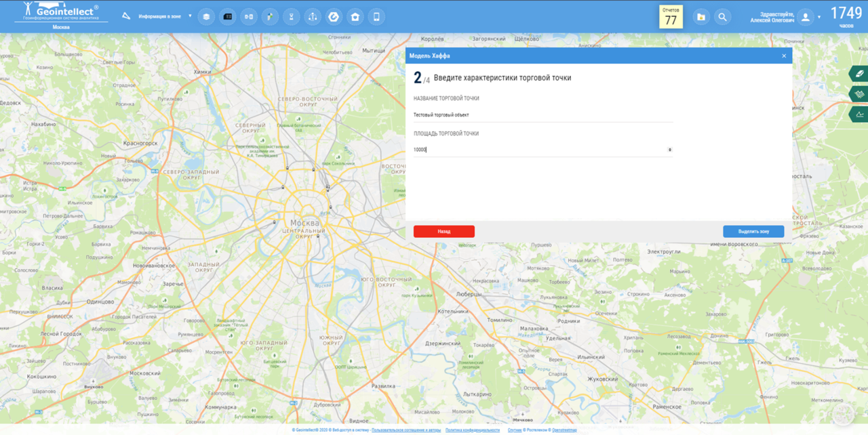The width and height of the screenshot is (868, 435).
Task: Click the balance scales icon in toolbar
Action: [x=313, y=17]
